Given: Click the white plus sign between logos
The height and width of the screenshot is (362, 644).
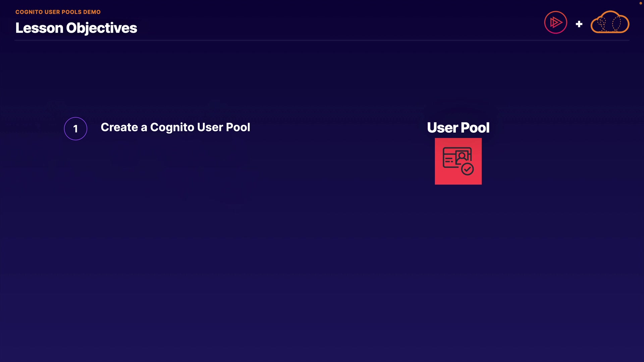Looking at the screenshot, I should pos(579,24).
